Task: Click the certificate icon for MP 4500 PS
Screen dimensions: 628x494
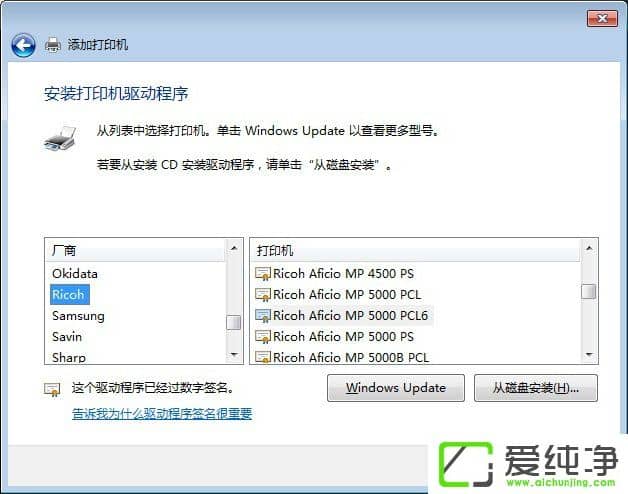Action: [263, 274]
